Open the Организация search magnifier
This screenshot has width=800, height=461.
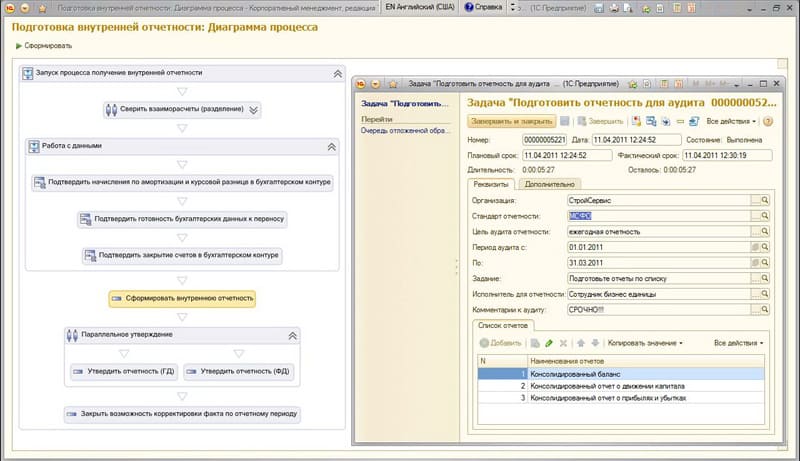coord(765,200)
